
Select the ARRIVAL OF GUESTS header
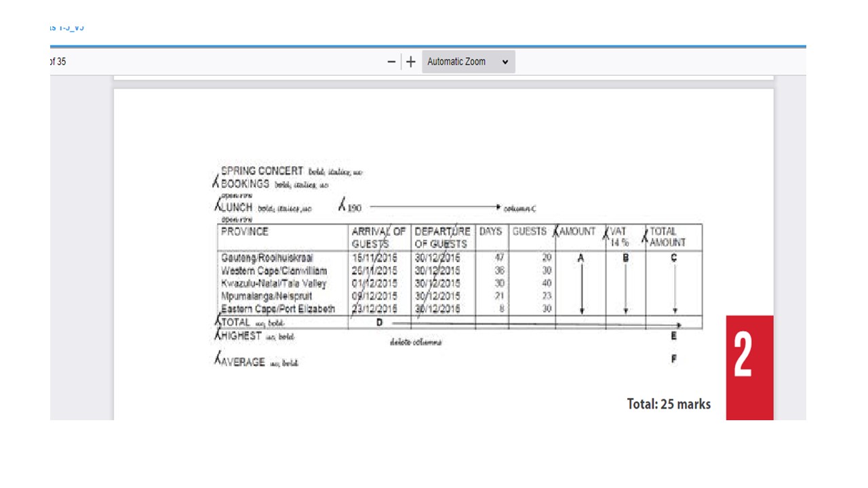click(378, 237)
